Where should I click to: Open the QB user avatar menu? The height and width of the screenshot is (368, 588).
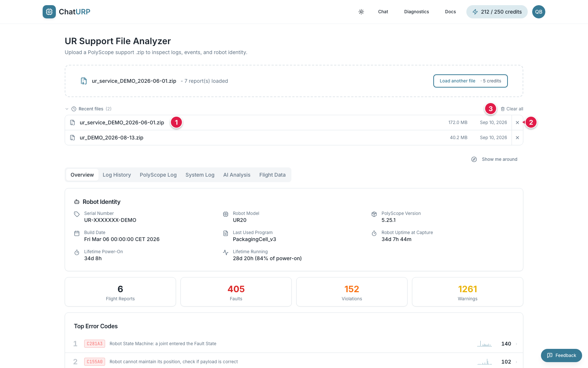click(538, 12)
